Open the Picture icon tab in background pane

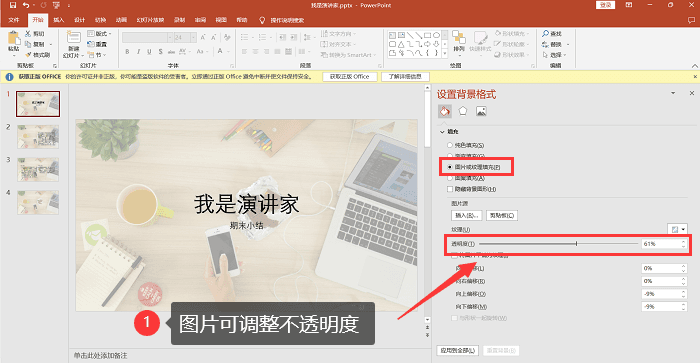(x=481, y=111)
